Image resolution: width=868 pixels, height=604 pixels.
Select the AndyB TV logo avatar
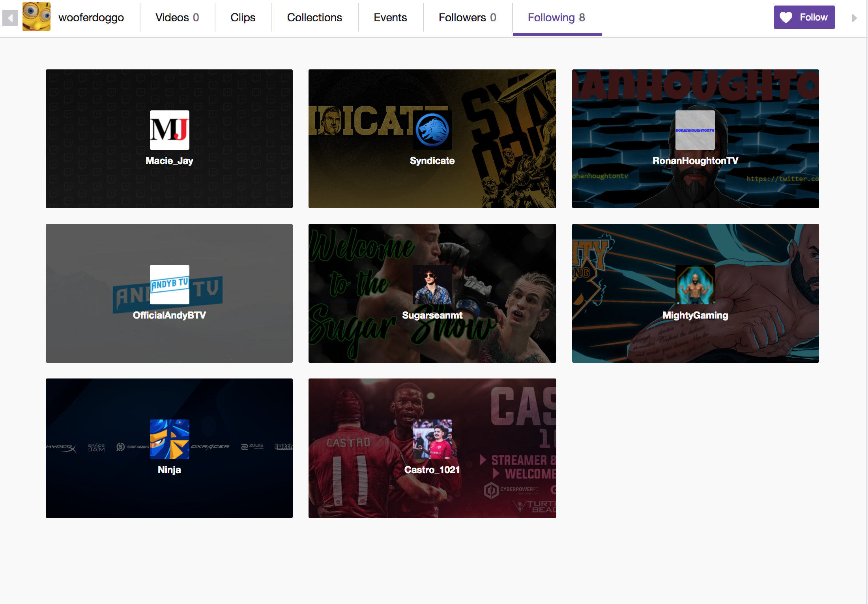click(169, 285)
